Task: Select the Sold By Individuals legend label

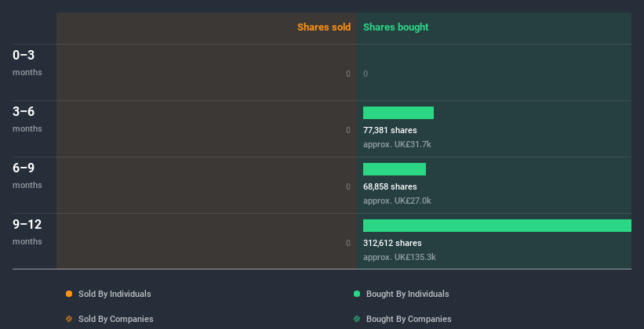Action: click(x=115, y=294)
